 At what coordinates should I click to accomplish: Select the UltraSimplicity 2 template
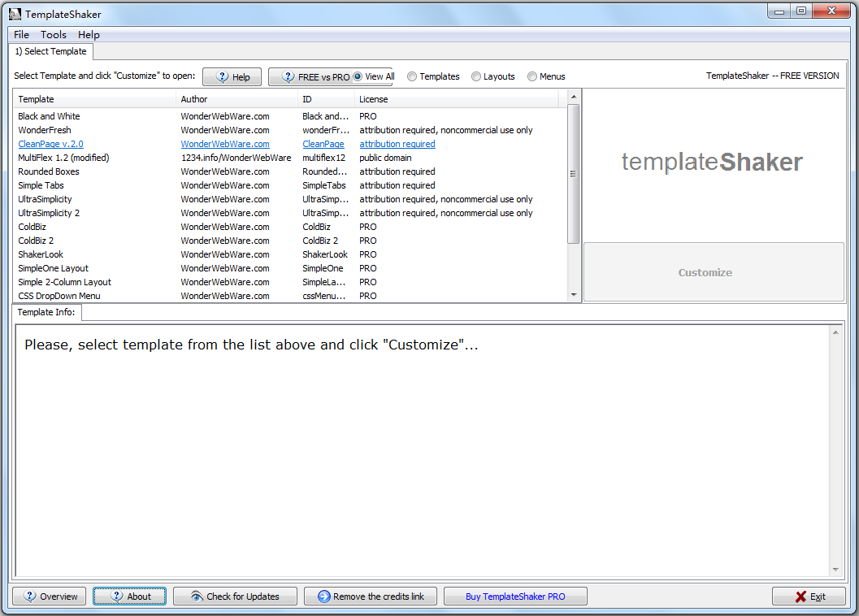290,213
